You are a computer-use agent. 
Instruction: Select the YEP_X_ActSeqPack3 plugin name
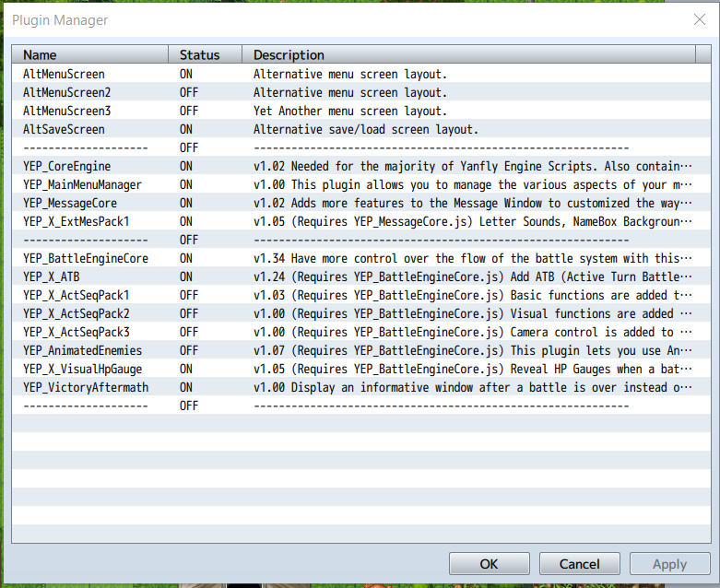click(77, 332)
